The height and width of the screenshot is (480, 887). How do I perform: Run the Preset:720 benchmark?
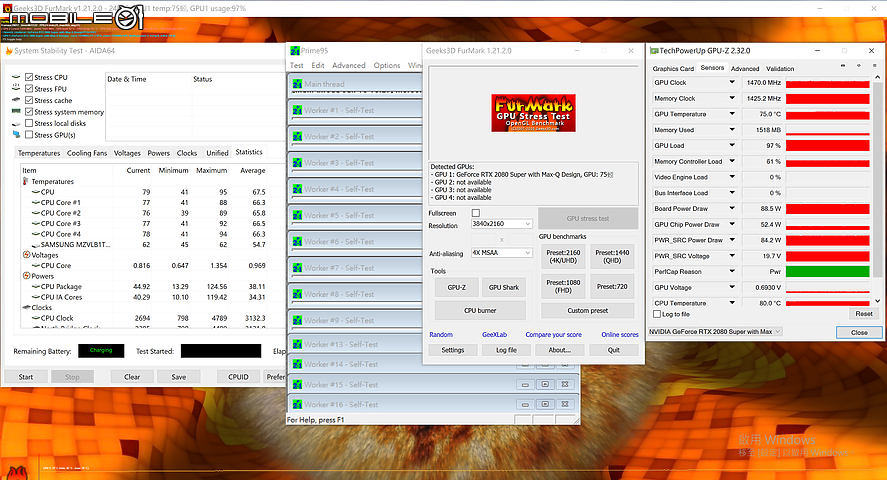(612, 286)
